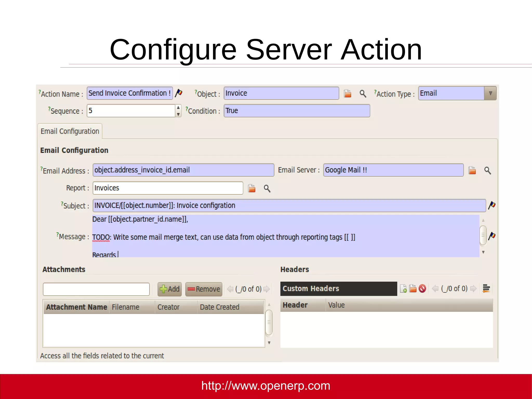532x399 pixels.
Task: Open folder icon beside Email Server field
Action: pyautogui.click(x=472, y=170)
